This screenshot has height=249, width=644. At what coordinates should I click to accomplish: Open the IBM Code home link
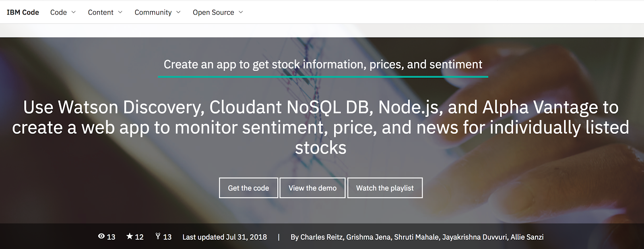tap(23, 12)
